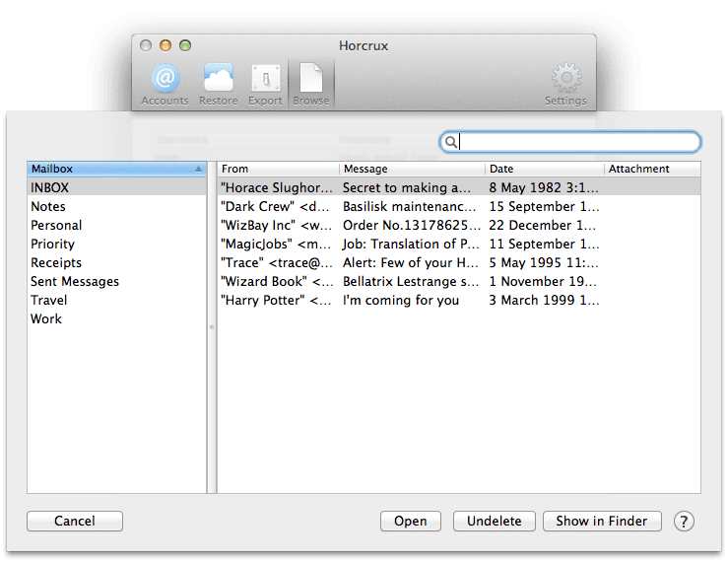
Task: Click subject "Alert: Few of your H…"
Action: (x=411, y=262)
